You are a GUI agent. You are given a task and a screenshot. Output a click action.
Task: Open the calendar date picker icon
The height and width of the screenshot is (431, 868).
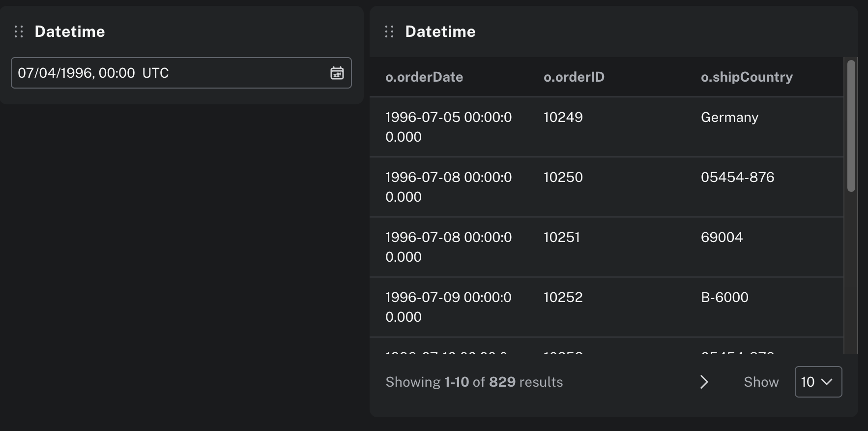(x=337, y=73)
